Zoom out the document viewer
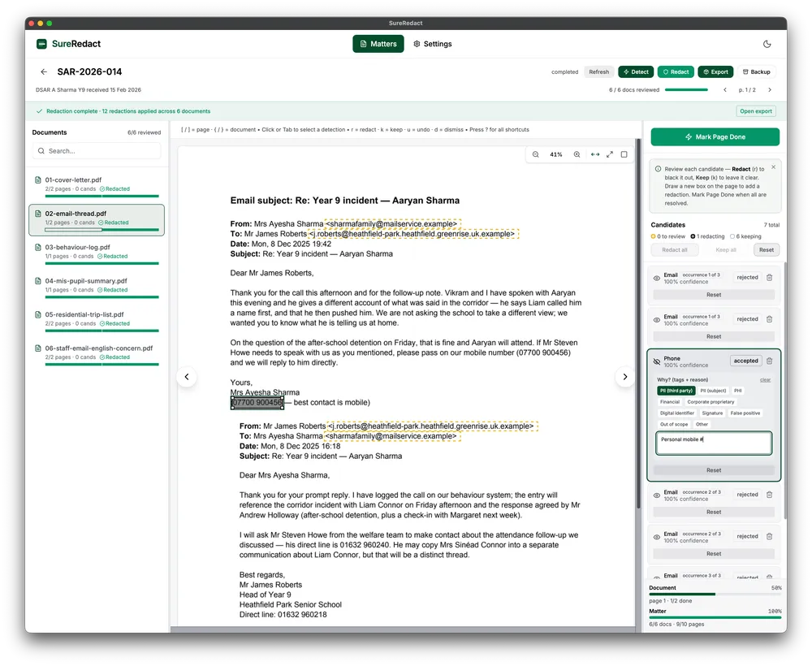The height and width of the screenshot is (666, 812). tap(535, 154)
